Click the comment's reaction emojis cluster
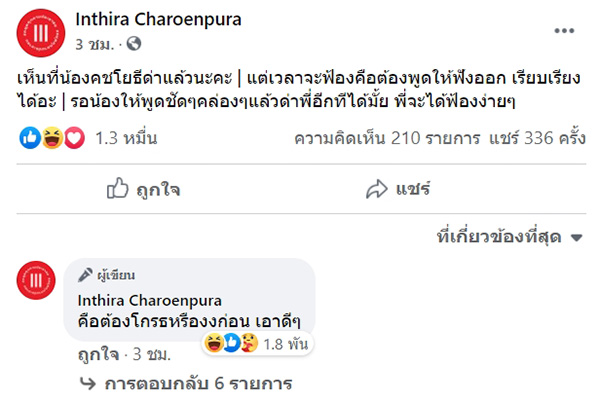 (231, 343)
